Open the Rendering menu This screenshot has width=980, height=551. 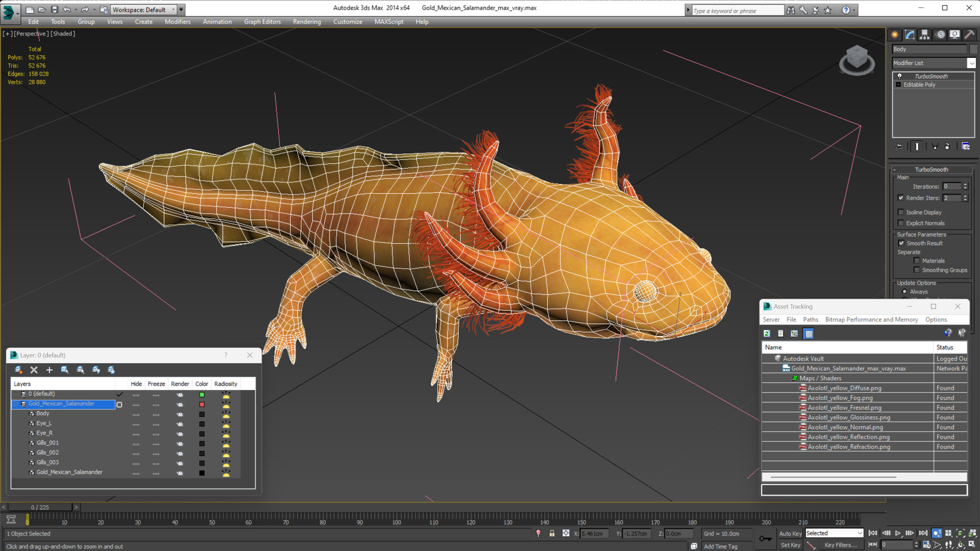tap(307, 22)
